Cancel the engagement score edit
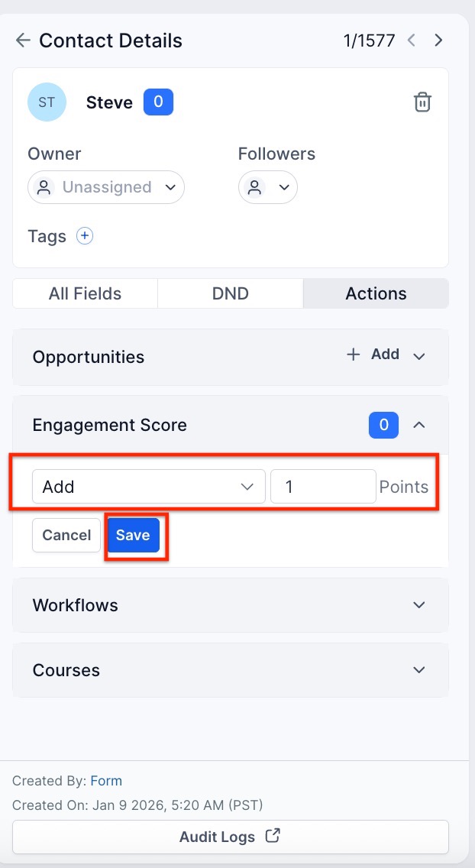The image size is (475, 868). pos(66,536)
